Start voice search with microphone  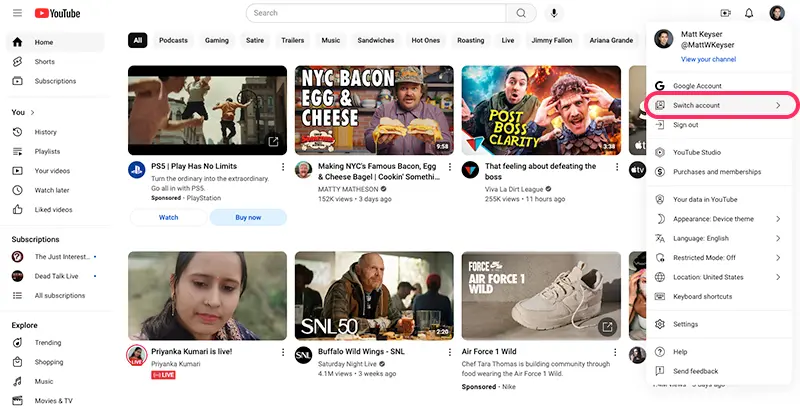554,13
